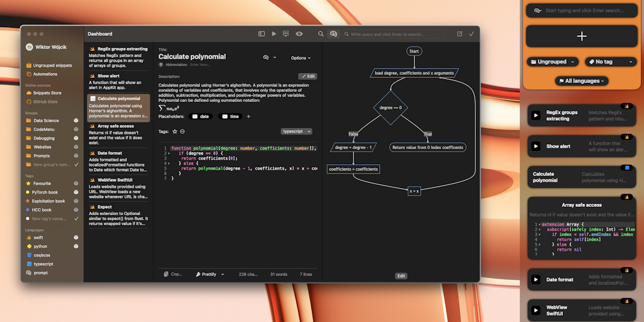Click the checkmark icon in top toolbar
The image size is (644, 322).
tap(471, 34)
